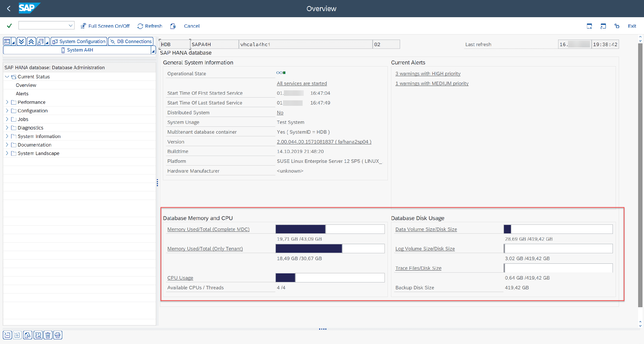644x344 pixels.
Task: Refresh the overview screen
Action: click(150, 26)
